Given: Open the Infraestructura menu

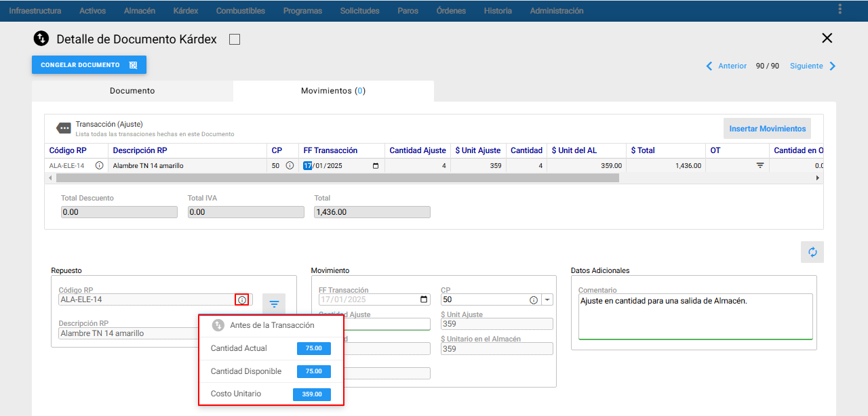Looking at the screenshot, I should (x=35, y=11).
